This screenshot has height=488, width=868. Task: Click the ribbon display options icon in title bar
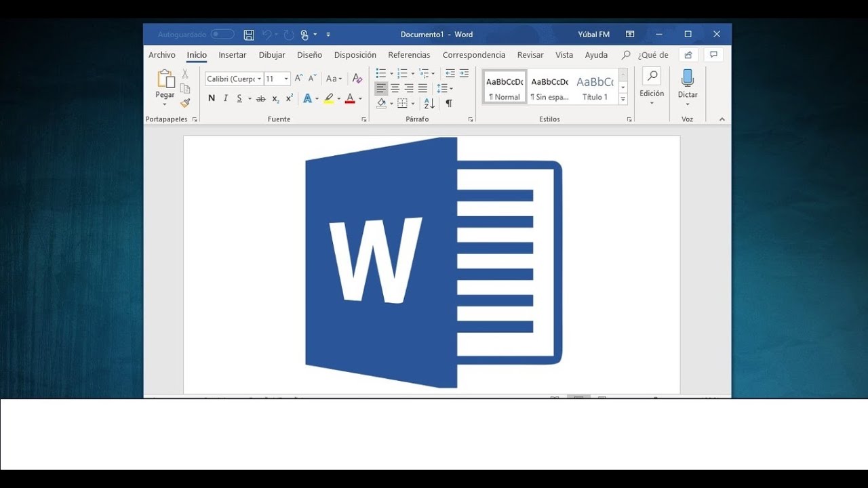click(630, 35)
